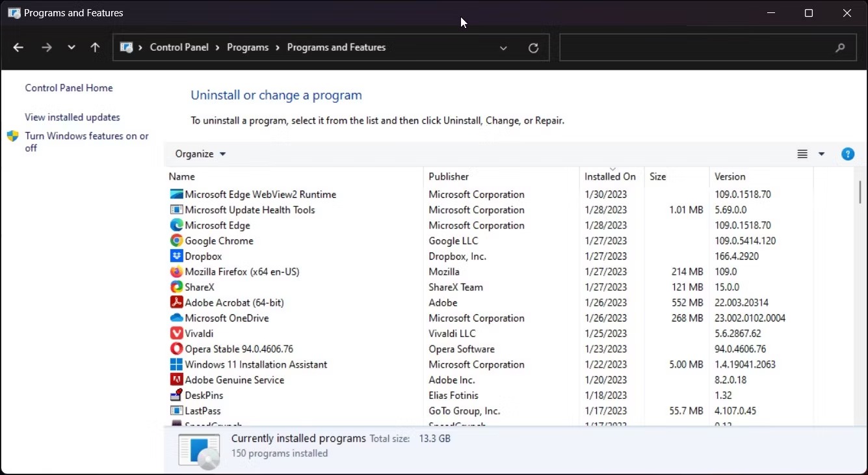Image resolution: width=868 pixels, height=475 pixels.
Task: Click the Adobe Inc. publisher cell
Action: [x=452, y=380]
